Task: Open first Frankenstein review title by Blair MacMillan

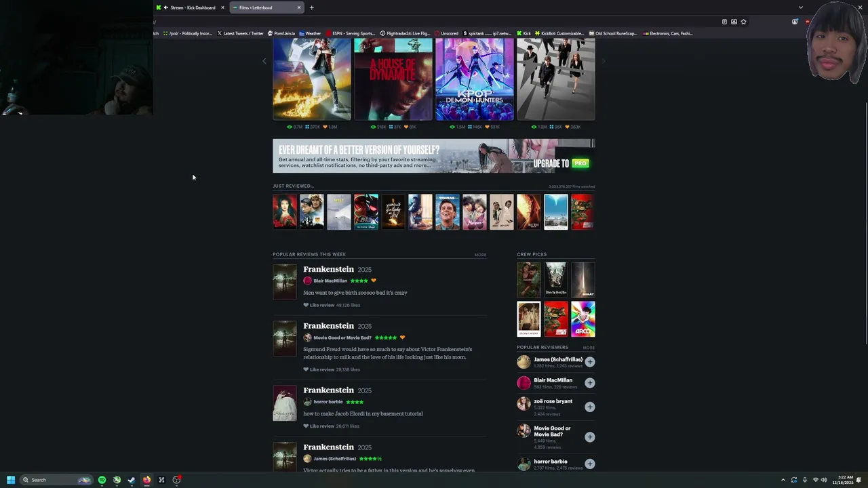Action: point(328,269)
